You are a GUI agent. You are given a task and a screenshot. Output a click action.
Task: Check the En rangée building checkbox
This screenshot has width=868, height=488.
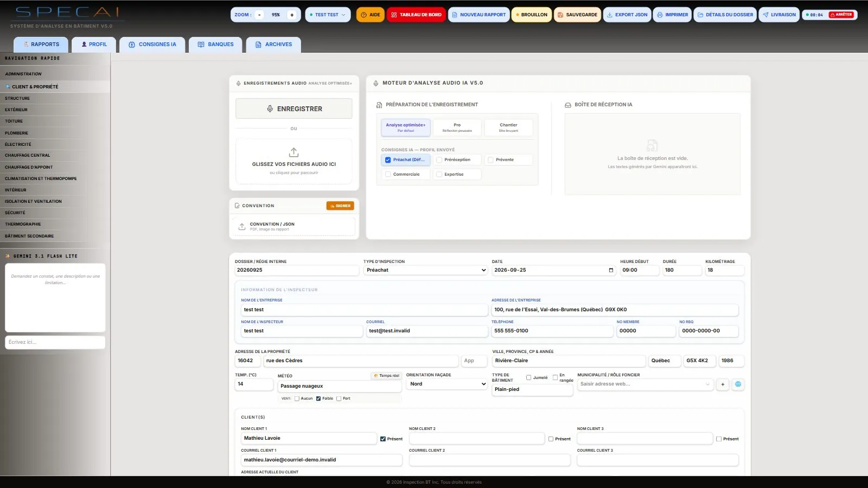click(x=555, y=377)
